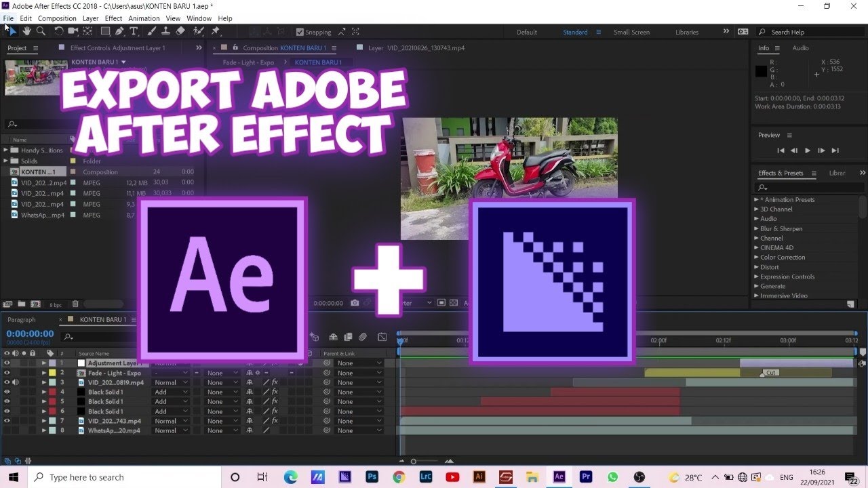Expand layer 2 Fade - Light - Expo properties
868x488 pixels.
pos(44,373)
